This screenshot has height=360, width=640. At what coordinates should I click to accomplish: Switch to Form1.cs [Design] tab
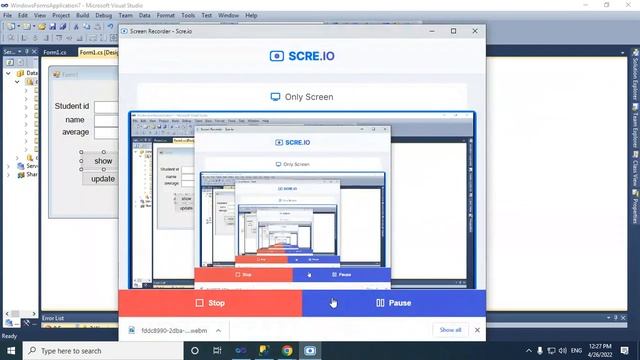point(98,52)
